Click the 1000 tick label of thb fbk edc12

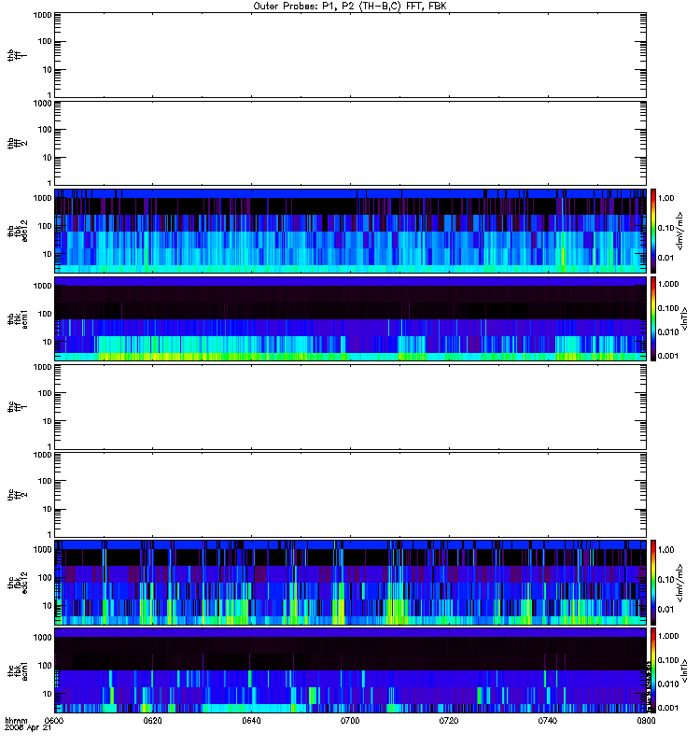pyautogui.click(x=42, y=198)
